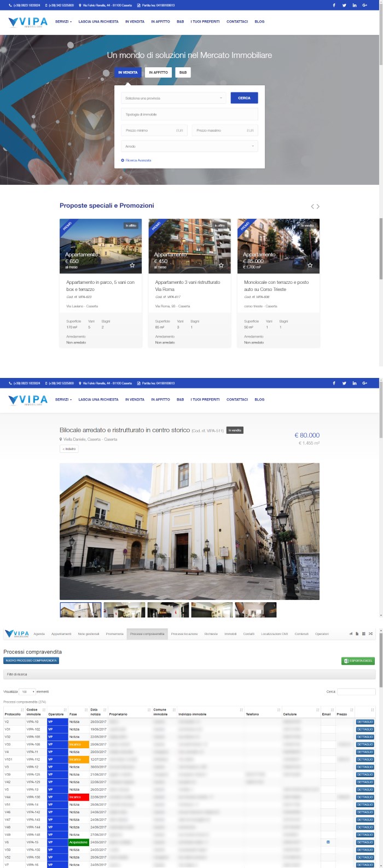383x868 pixels.
Task: Advance promotions carousel with the right arrow
Action: [318, 206]
